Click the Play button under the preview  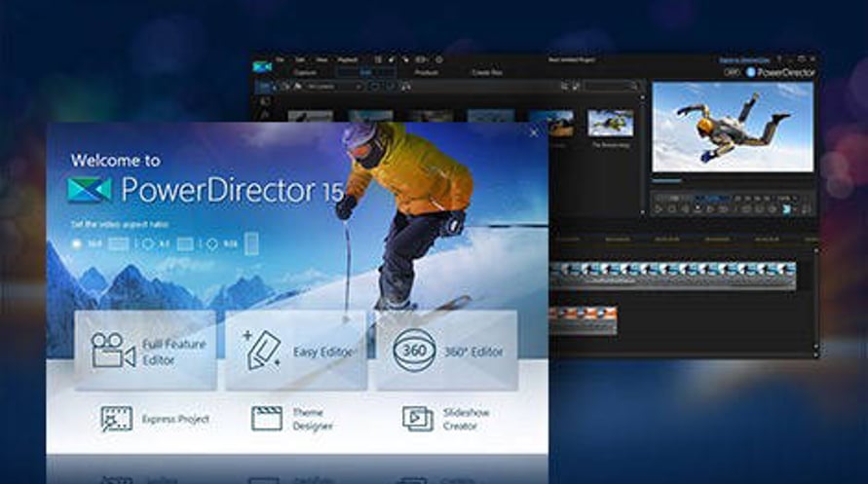(659, 209)
